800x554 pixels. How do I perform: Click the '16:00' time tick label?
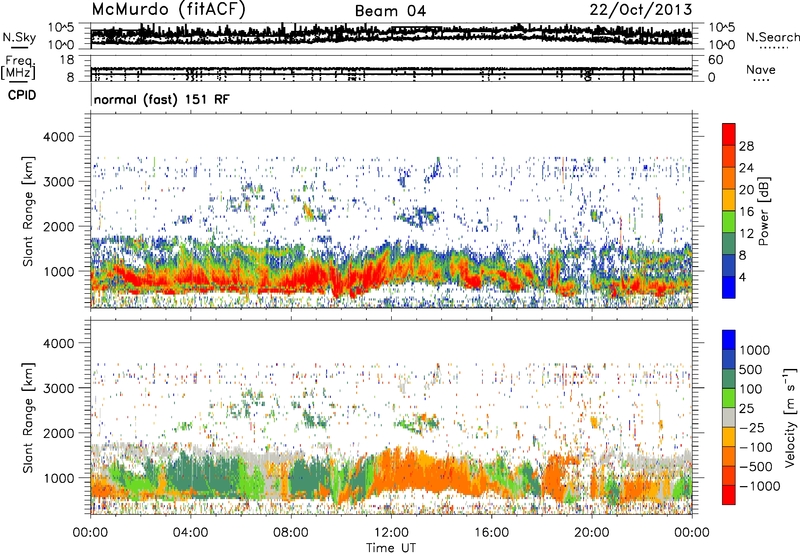pos(491,533)
